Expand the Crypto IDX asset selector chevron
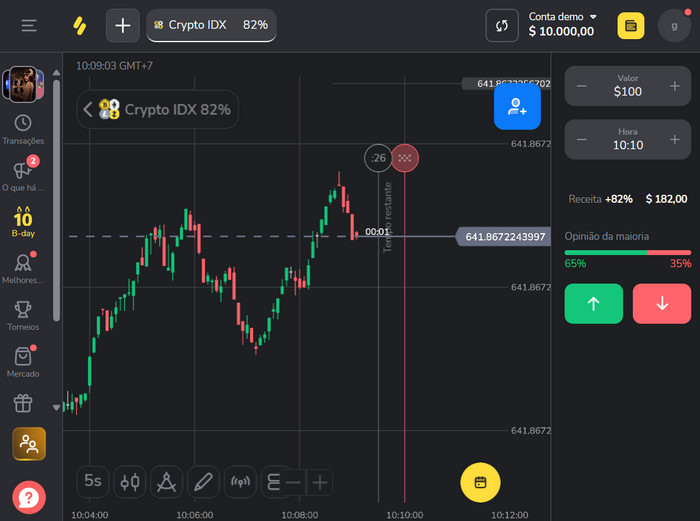Viewport: 700px width, 521px height. pos(88,109)
